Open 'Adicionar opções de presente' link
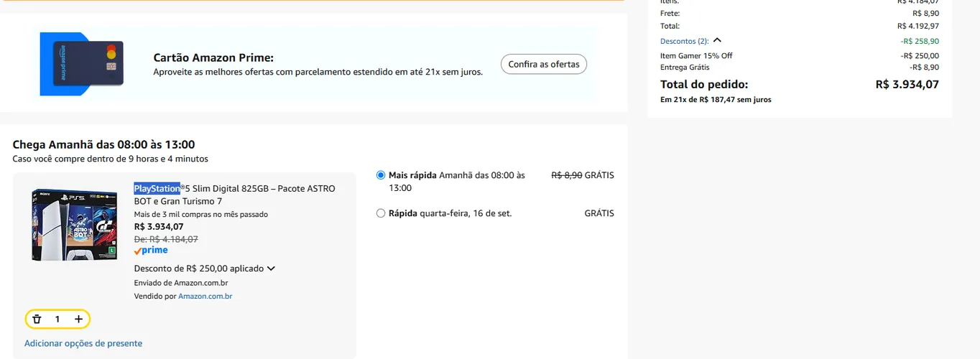Image resolution: width=980 pixels, height=359 pixels. pyautogui.click(x=83, y=343)
